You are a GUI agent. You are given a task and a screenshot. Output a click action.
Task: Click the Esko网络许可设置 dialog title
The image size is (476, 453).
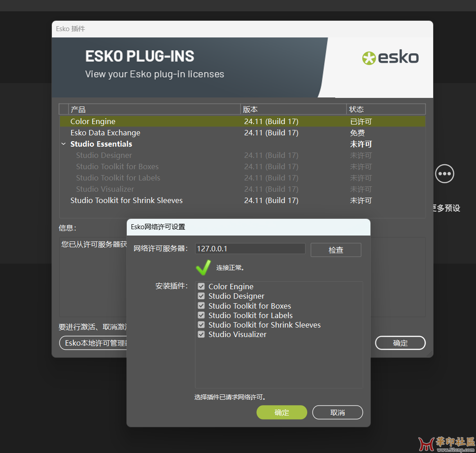[158, 227]
